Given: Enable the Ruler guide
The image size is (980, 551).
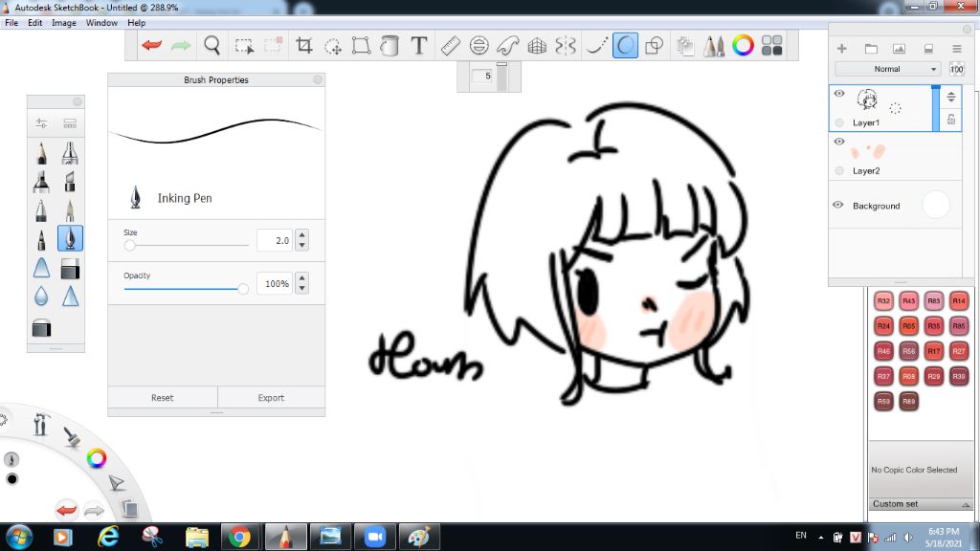Looking at the screenshot, I should (x=450, y=46).
